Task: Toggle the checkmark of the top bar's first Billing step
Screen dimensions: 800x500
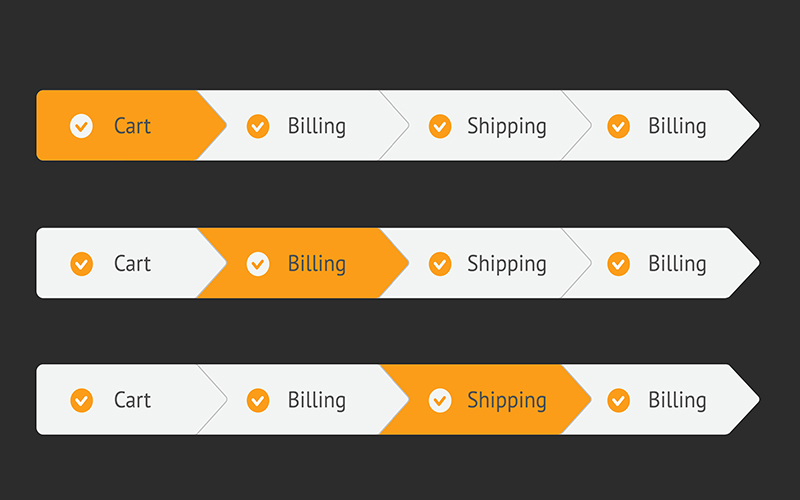Action: click(x=258, y=126)
